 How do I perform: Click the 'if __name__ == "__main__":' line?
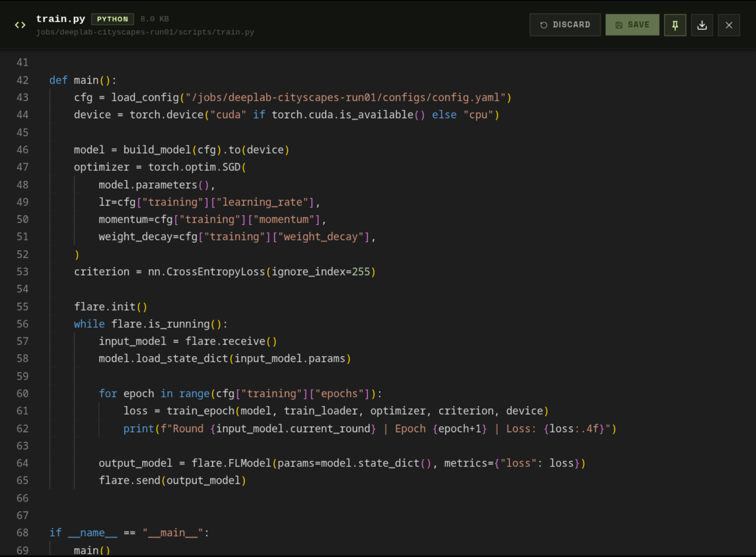(129, 533)
